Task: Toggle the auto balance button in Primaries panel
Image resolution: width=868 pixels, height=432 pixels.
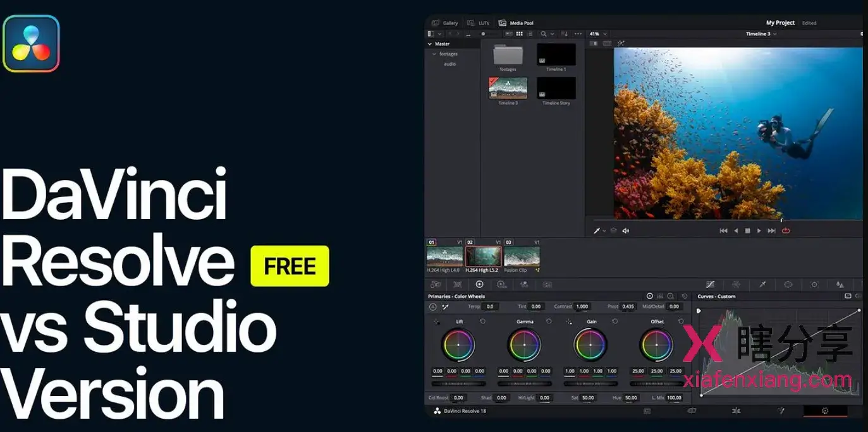Action: click(x=434, y=306)
